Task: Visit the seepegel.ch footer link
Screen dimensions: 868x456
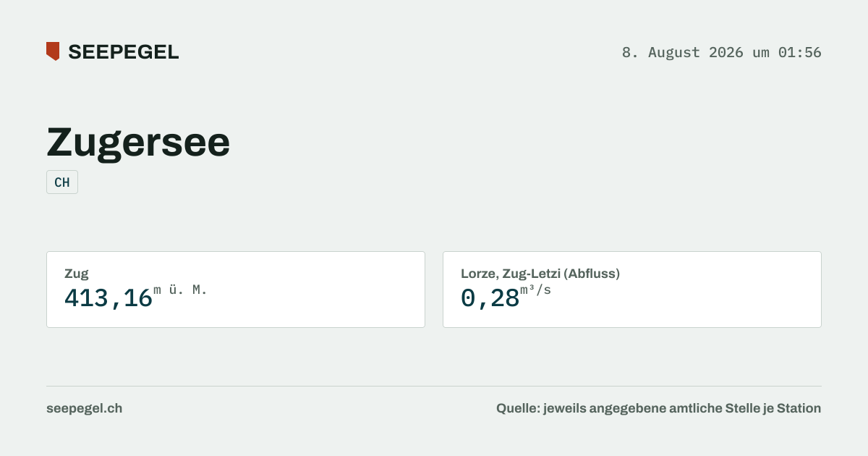Action: pyautogui.click(x=85, y=408)
